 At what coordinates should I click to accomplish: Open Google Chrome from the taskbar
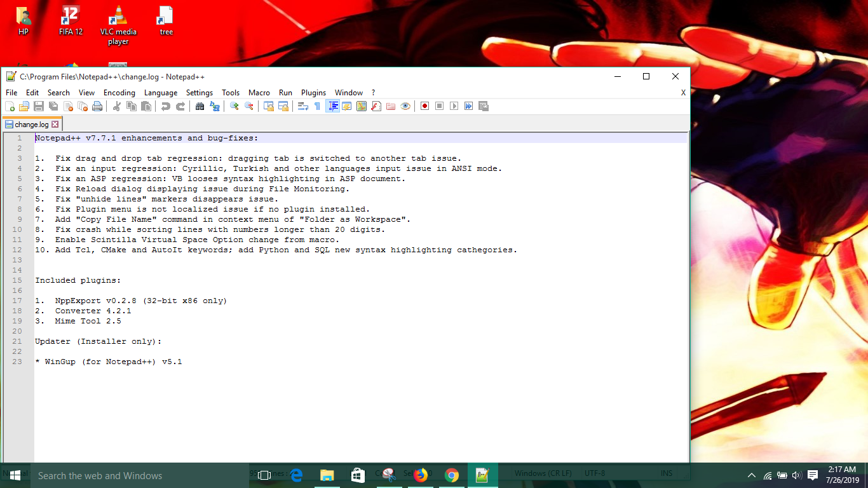pos(452,475)
